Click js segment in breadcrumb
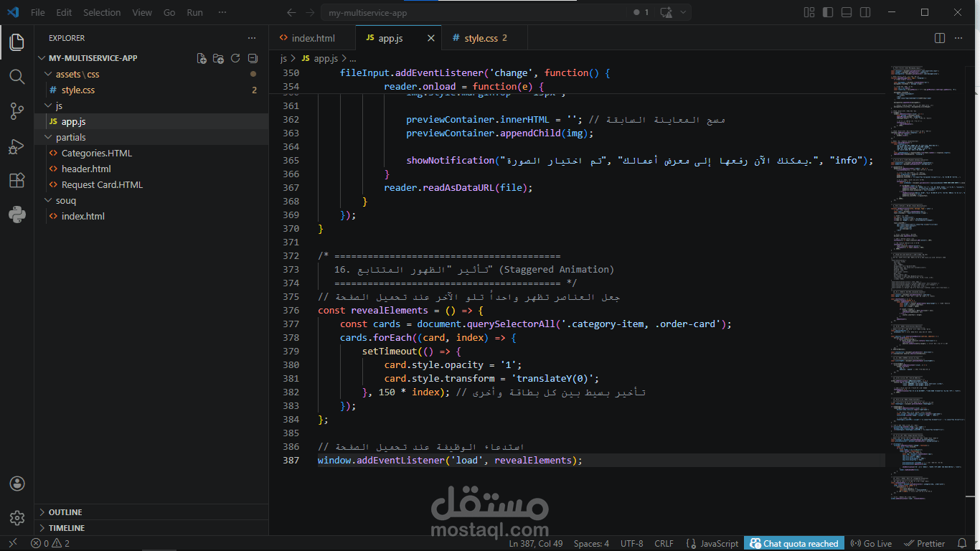The width and height of the screenshot is (980, 551). pyautogui.click(x=283, y=58)
